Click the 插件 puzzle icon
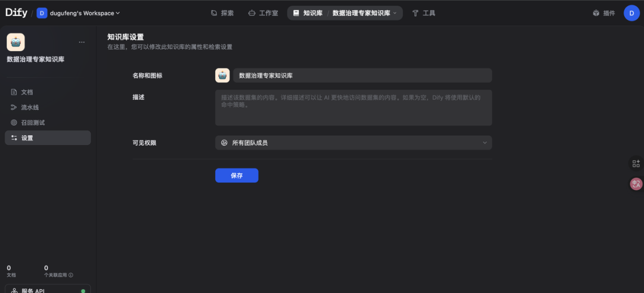 [596, 13]
